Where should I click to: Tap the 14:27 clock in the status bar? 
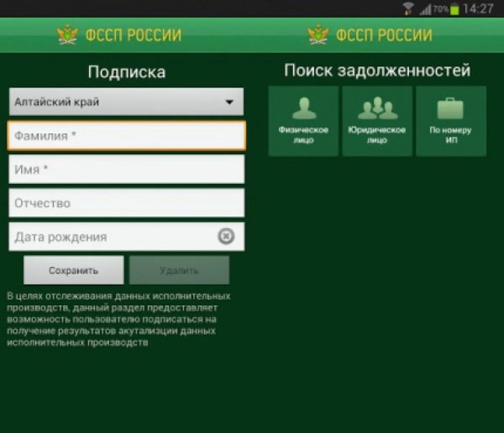tap(478, 9)
